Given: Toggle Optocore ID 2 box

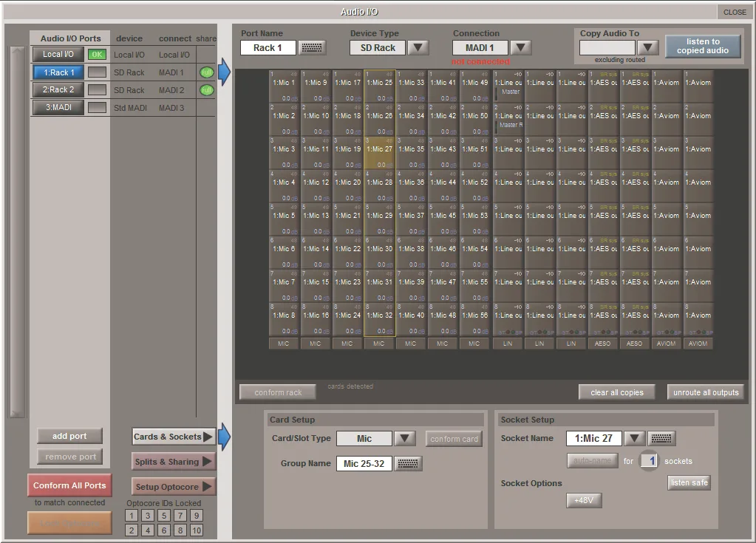Looking at the screenshot, I should 132,530.
